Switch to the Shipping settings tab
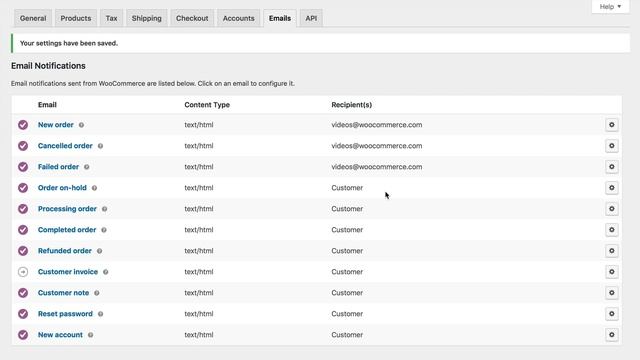The image size is (640, 360). 147,18
